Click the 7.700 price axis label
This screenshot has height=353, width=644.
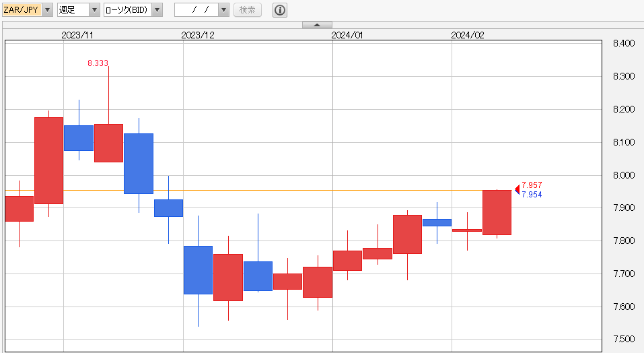point(623,274)
